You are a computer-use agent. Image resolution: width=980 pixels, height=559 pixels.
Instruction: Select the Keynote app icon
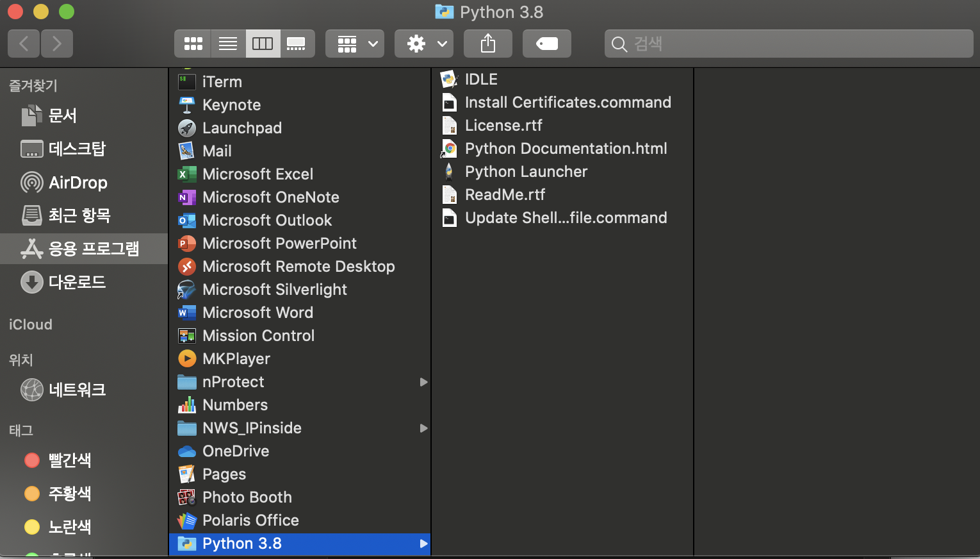pos(186,105)
